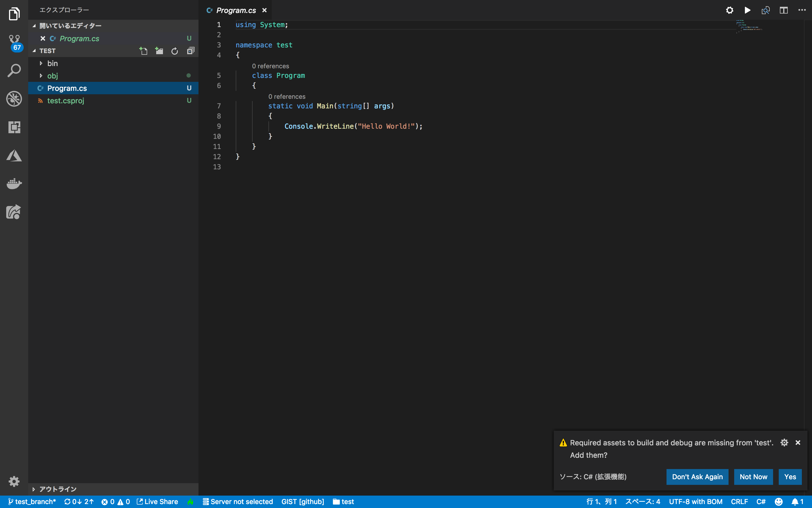Screen dimensions: 812x508
Task: Run code with the play icon
Action: (748, 10)
